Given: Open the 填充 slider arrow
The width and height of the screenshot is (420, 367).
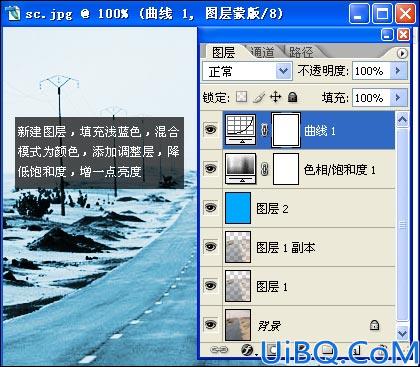Looking at the screenshot, I should (x=398, y=98).
